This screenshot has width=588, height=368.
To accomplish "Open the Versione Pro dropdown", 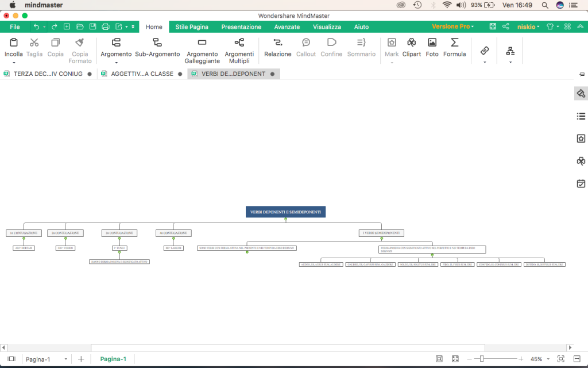I will tap(453, 26).
